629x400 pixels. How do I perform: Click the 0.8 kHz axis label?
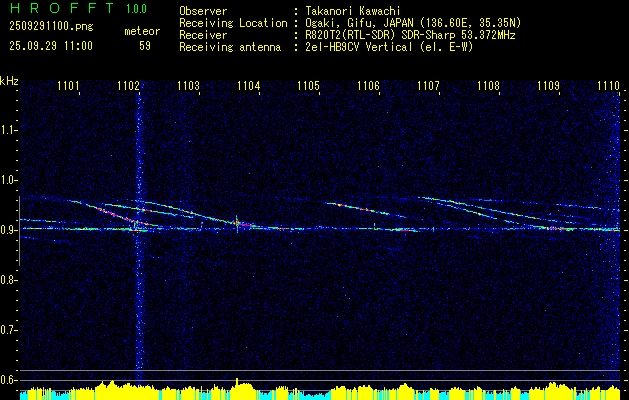(8, 280)
